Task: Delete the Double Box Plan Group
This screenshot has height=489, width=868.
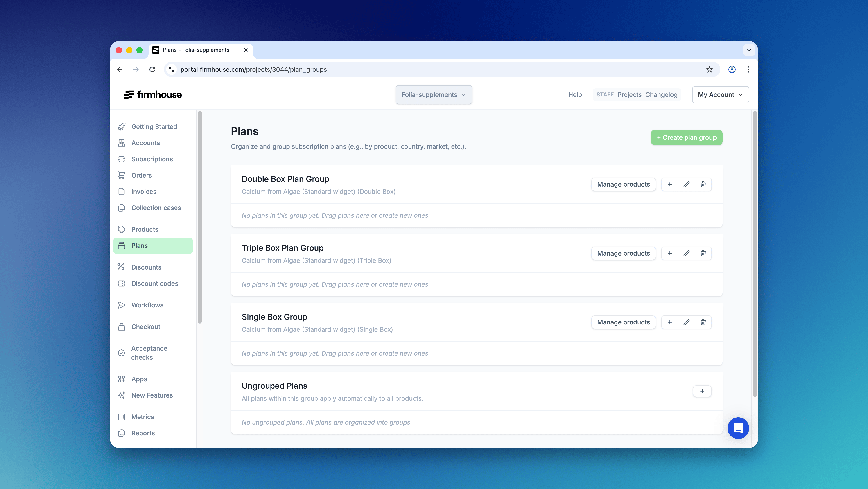Action: (x=703, y=185)
